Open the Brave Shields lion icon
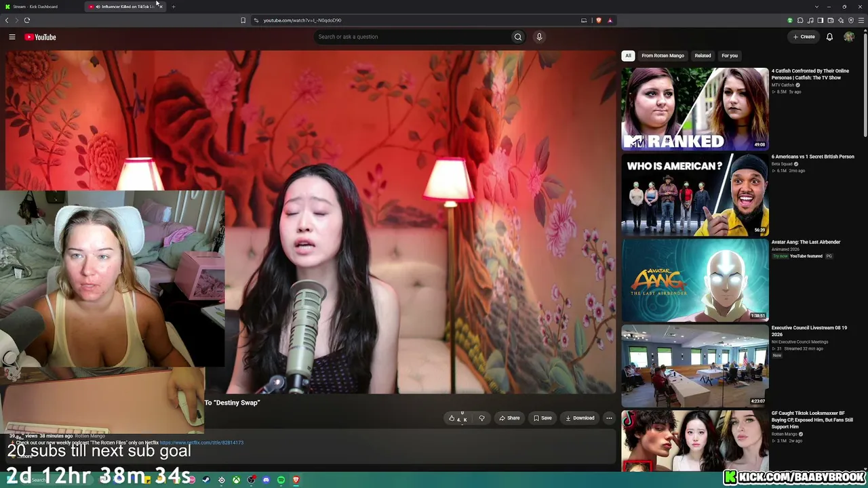 pos(598,20)
